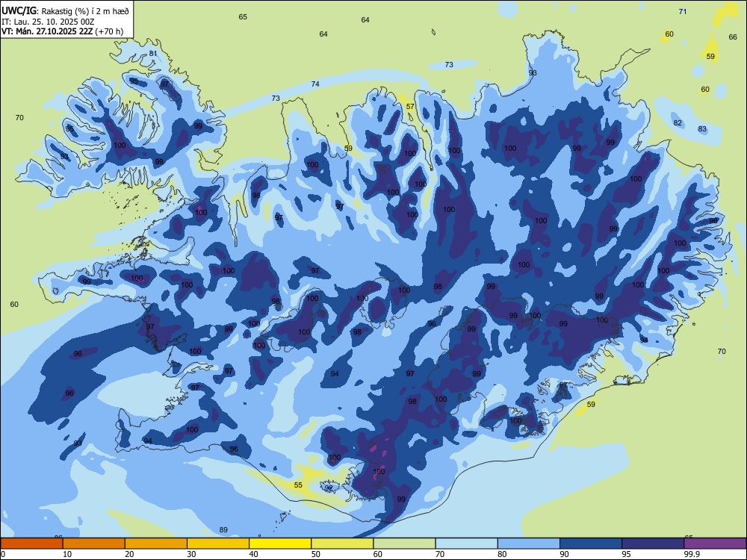Image resolution: width=747 pixels, height=560 pixels.
Task: Click the '40' label under the legend bar
Action: [x=253, y=554]
